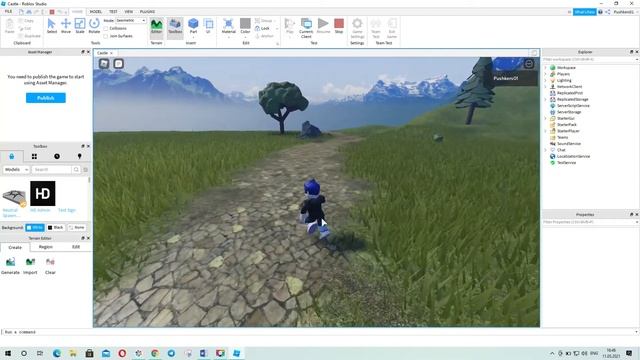Switch to the PLUGINS ribbon tab
Screen dimensions: 640x360
click(x=147, y=11)
